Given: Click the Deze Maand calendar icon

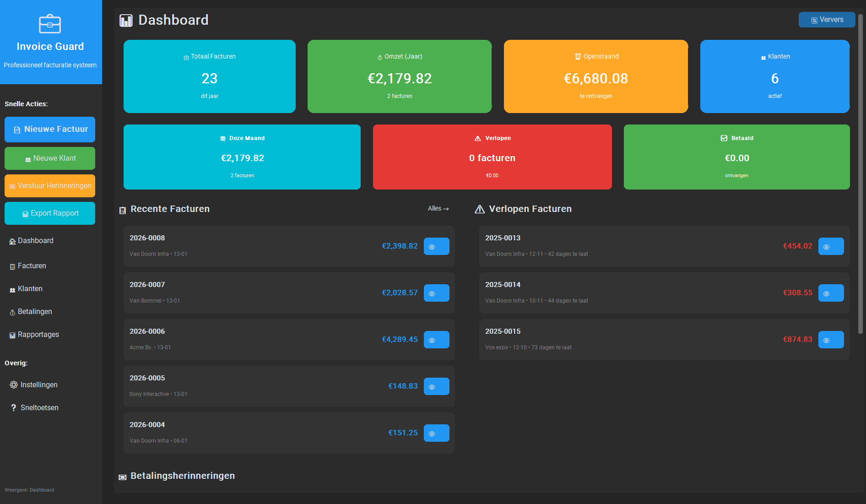Looking at the screenshot, I should click(223, 139).
